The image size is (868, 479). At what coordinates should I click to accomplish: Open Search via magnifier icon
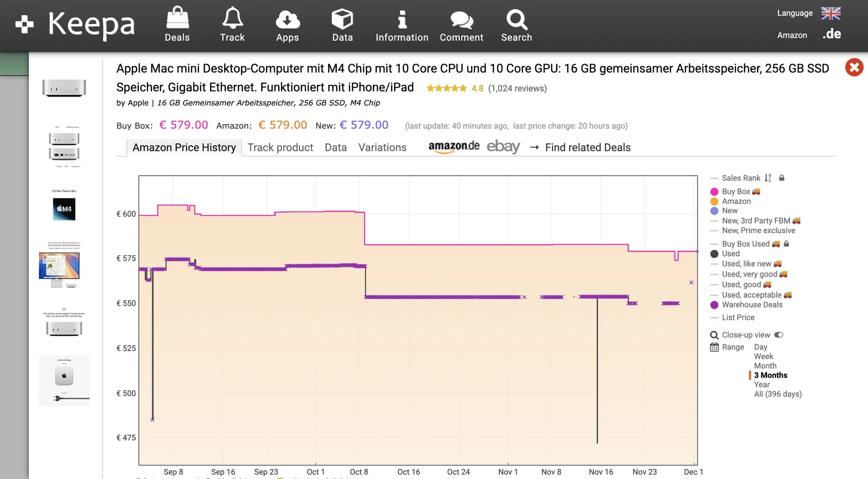[516, 19]
